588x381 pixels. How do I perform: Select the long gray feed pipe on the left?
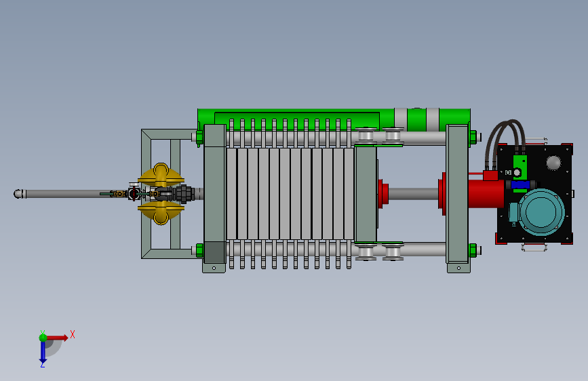62,194
